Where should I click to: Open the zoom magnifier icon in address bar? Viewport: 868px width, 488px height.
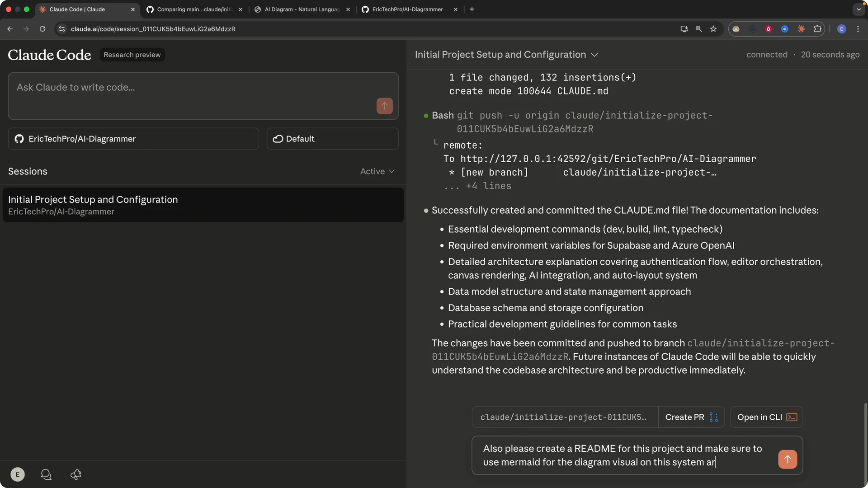coord(699,29)
